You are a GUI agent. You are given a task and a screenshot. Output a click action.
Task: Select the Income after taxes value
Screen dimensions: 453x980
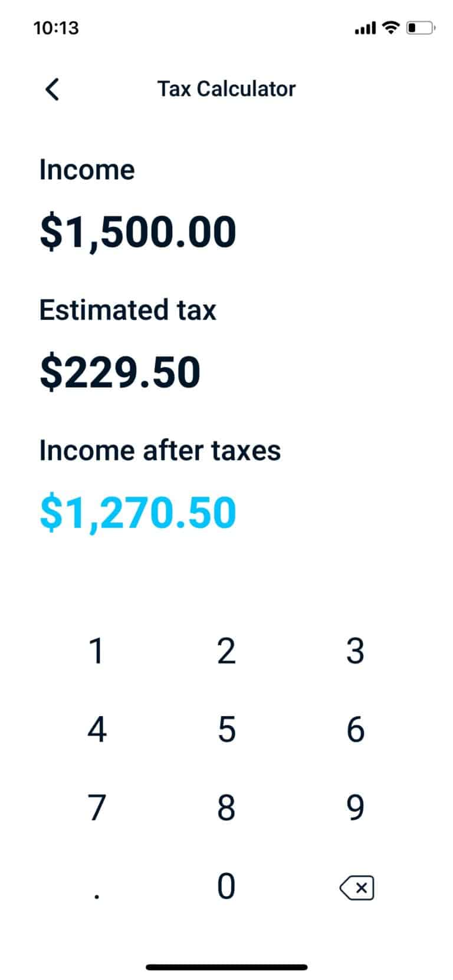click(136, 513)
